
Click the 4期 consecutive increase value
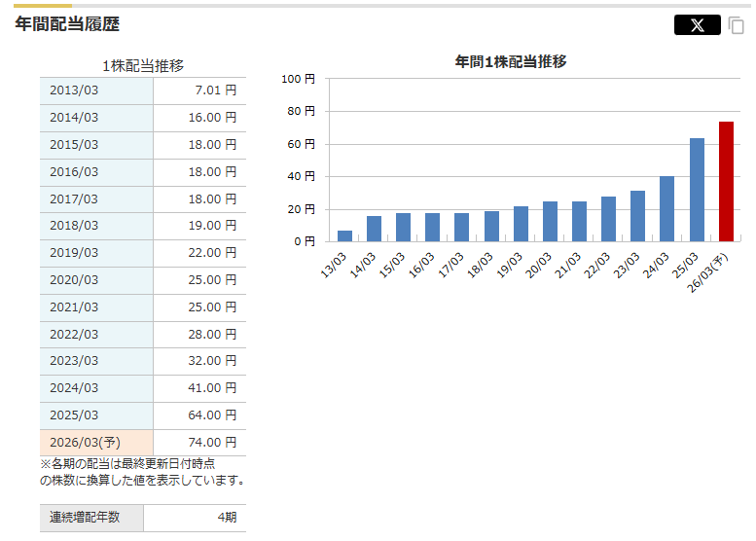(x=227, y=518)
